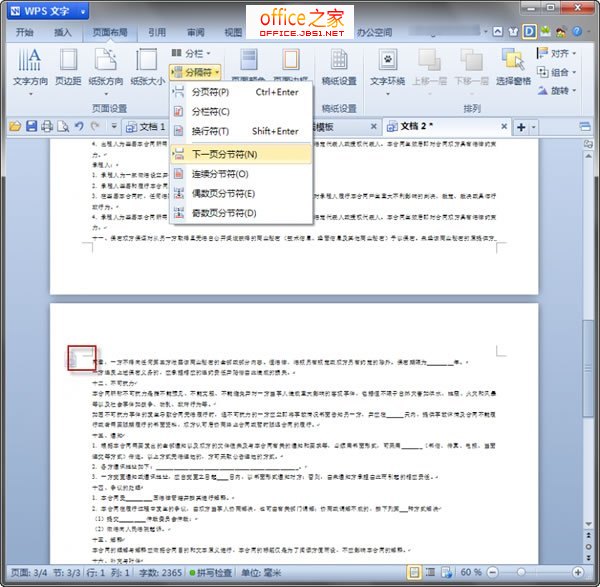Select outline view icon in status bar
Viewport: 600px width, 587px height.
430,572
